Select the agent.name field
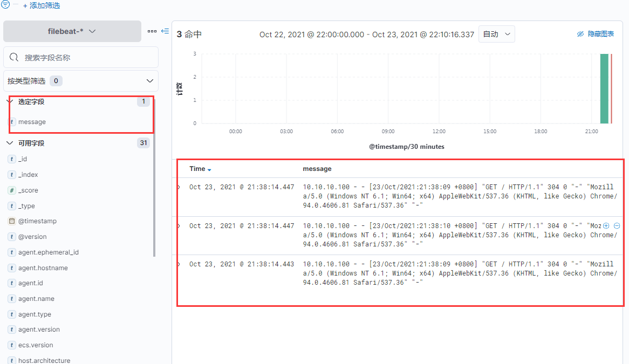This screenshot has height=364, width=629. 36,299
